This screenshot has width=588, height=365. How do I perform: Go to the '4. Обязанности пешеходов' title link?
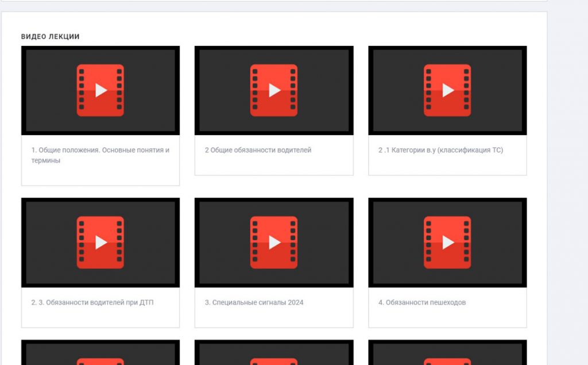[421, 302]
